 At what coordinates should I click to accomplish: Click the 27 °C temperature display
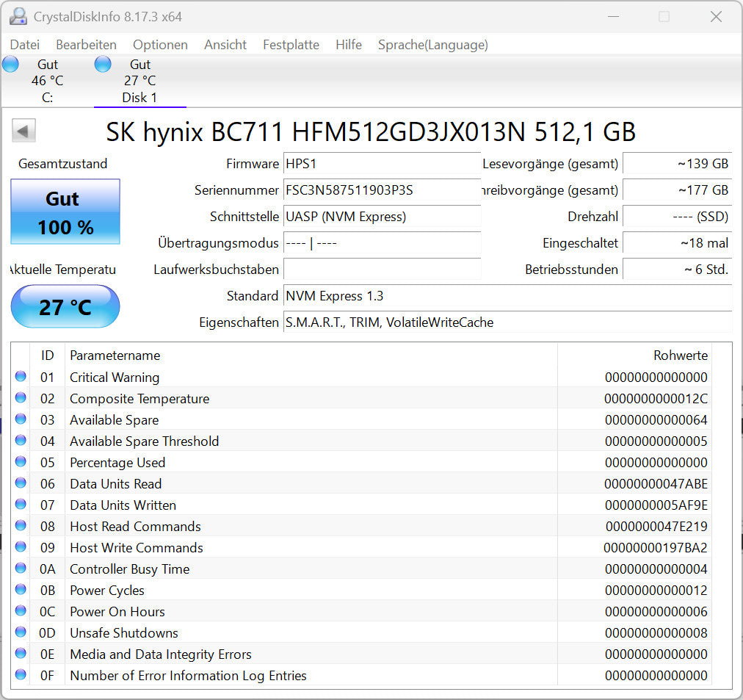(x=65, y=306)
